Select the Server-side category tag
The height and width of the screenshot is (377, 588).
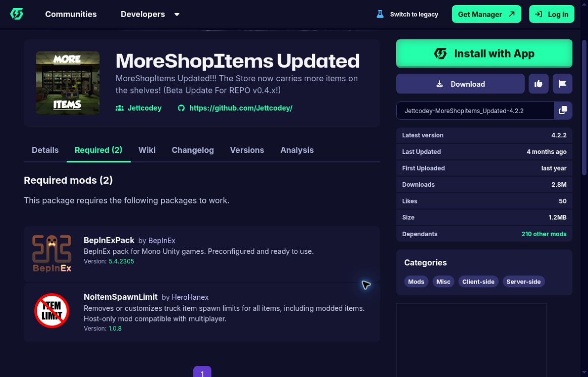click(x=523, y=281)
